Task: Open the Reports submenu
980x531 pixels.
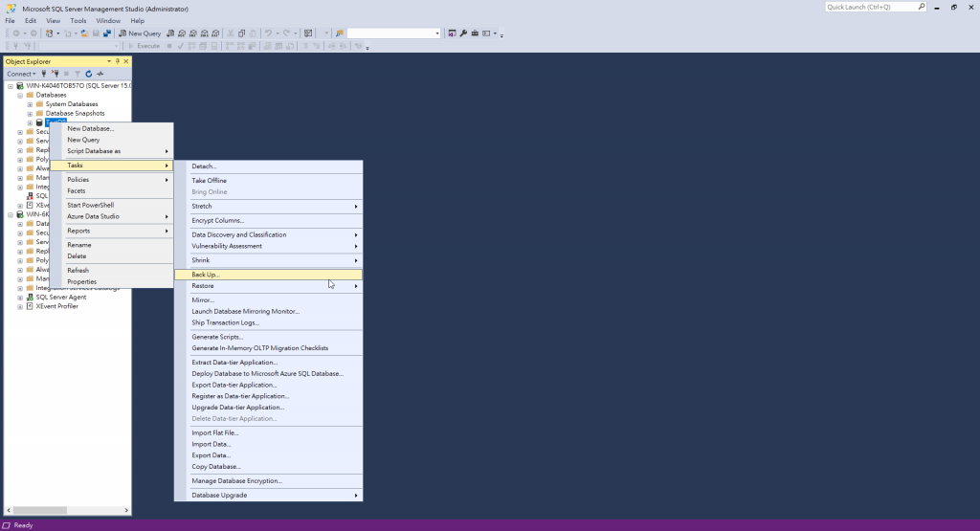Action: [111, 232]
